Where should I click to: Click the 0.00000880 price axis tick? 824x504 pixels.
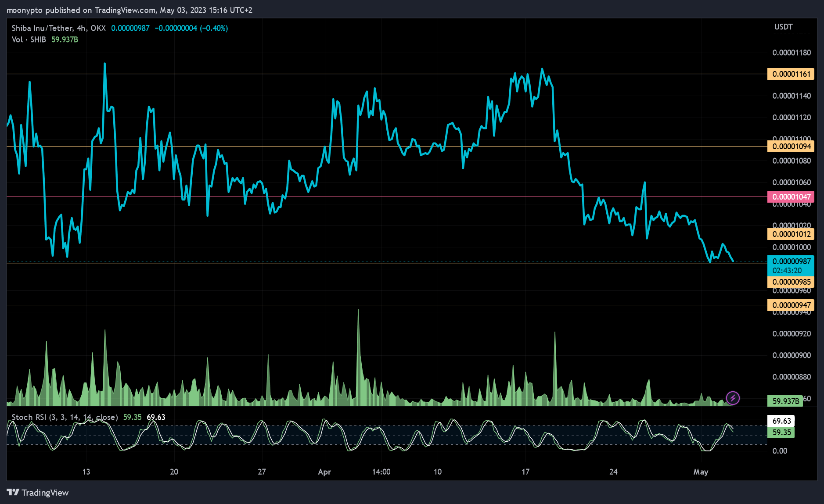tap(792, 377)
